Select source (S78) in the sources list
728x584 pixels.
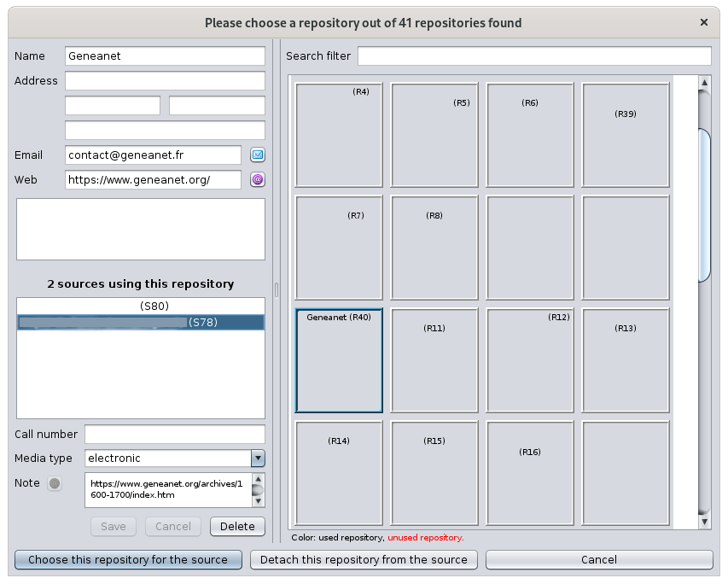pos(141,322)
